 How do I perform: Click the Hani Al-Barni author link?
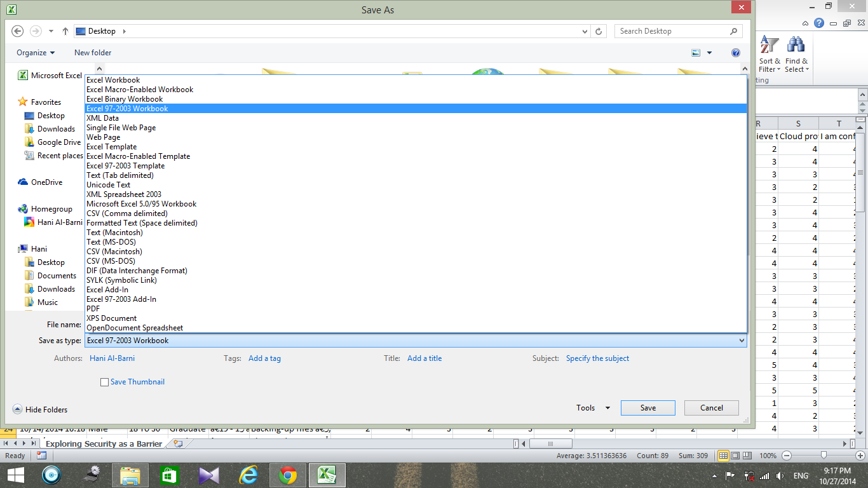point(112,358)
